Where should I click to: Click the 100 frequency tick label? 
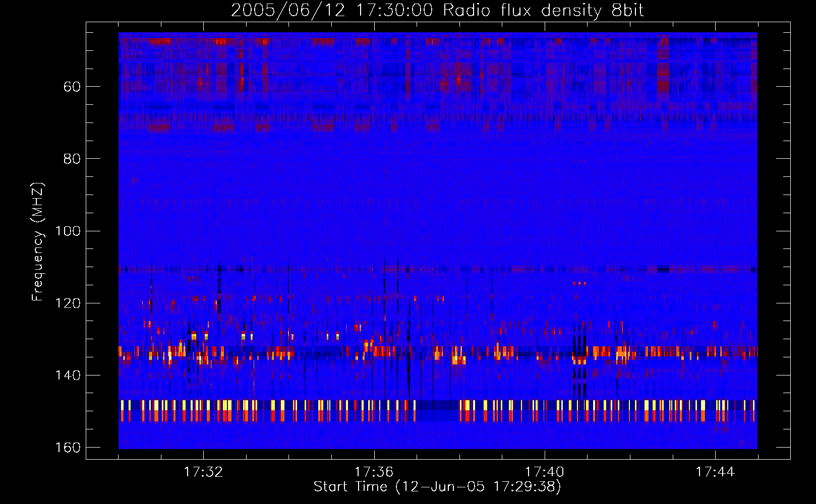click(68, 231)
